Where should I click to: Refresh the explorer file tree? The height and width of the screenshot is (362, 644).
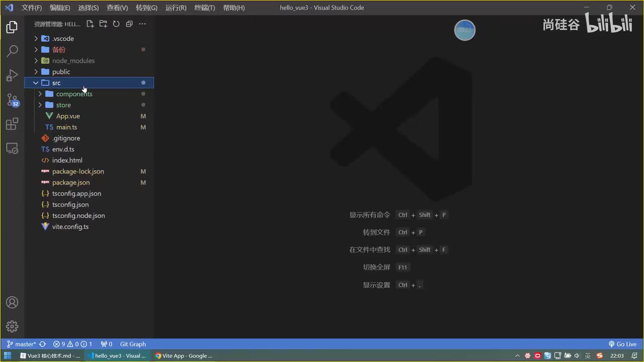[x=116, y=24]
